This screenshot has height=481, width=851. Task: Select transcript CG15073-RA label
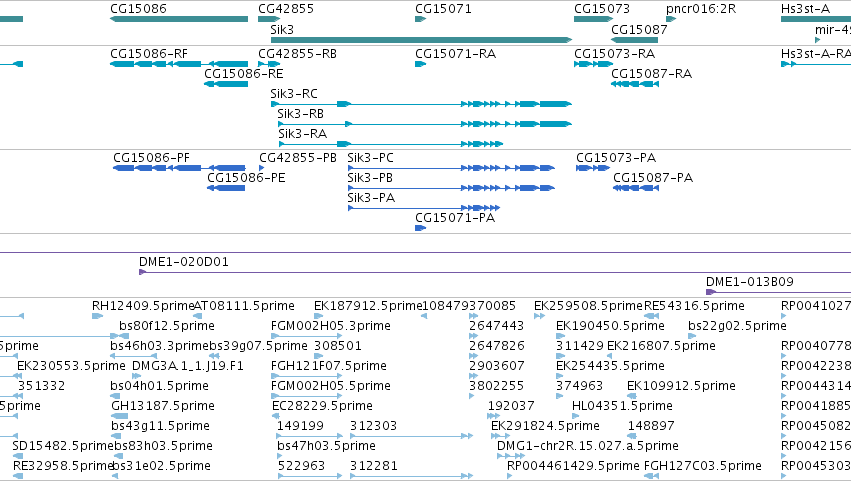tap(614, 54)
